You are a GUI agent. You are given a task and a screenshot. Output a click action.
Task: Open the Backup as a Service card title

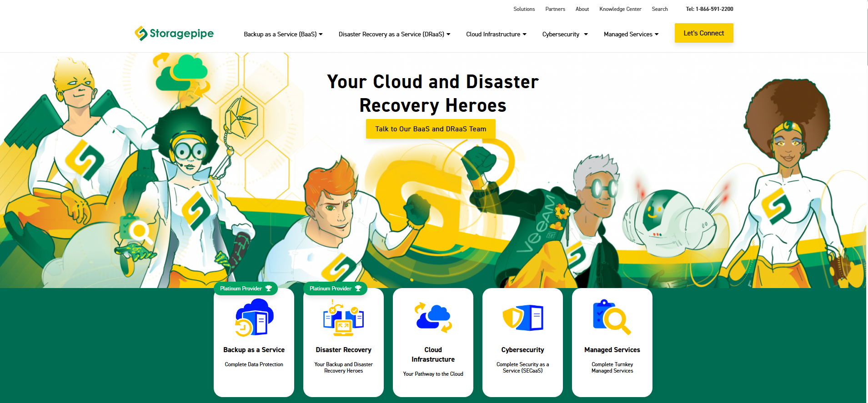point(254,350)
